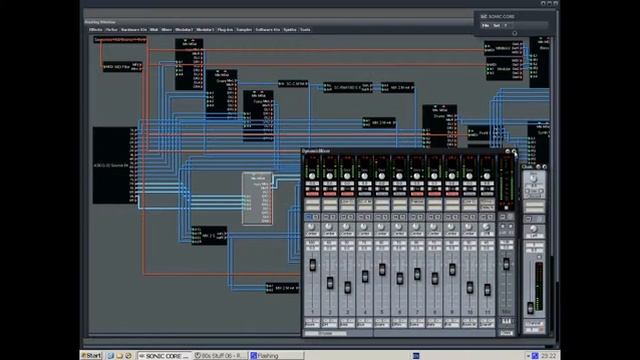Grab the channel 10 volume fader
640x360 pixels.
470,287
